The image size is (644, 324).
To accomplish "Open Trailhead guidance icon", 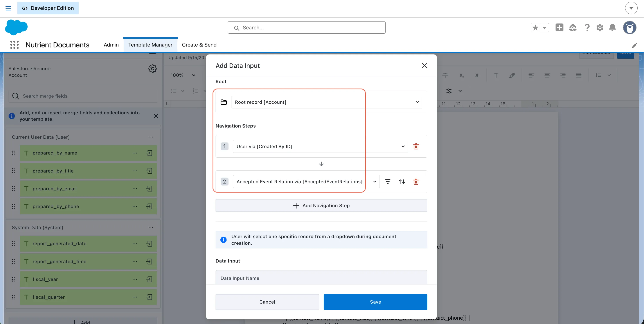I will 573,27.
